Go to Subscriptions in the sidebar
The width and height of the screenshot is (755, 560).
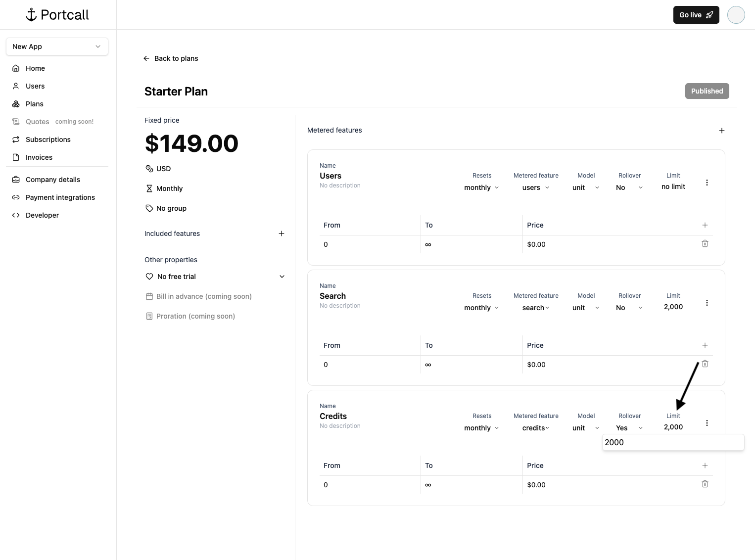coord(48,140)
